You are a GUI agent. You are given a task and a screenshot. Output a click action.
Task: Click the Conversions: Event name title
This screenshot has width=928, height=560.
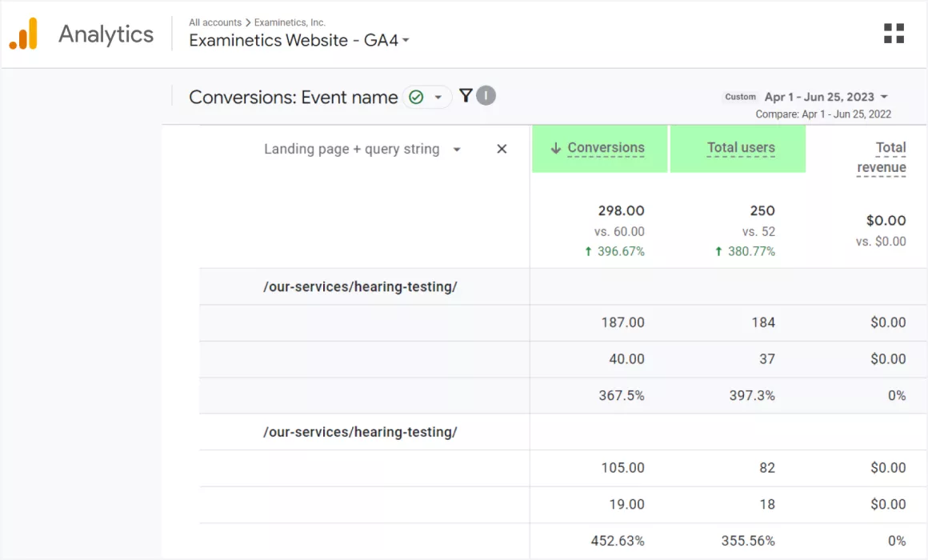293,98
